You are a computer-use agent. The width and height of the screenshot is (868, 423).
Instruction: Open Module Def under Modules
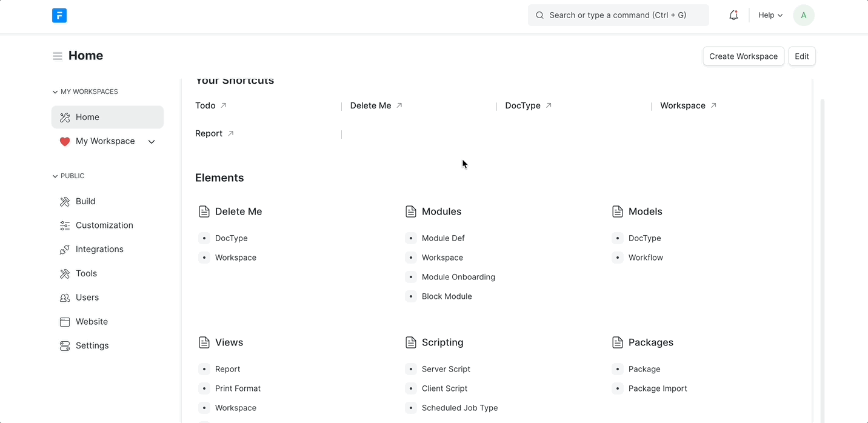point(443,238)
